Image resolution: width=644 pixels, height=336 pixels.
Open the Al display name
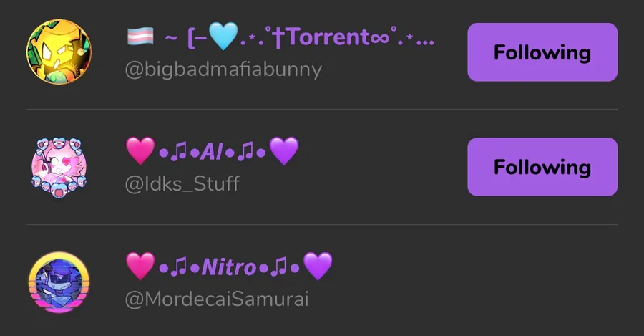coord(213,151)
